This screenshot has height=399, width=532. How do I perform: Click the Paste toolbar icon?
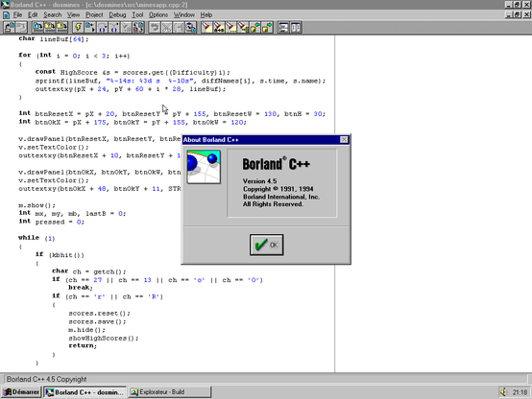point(191,27)
